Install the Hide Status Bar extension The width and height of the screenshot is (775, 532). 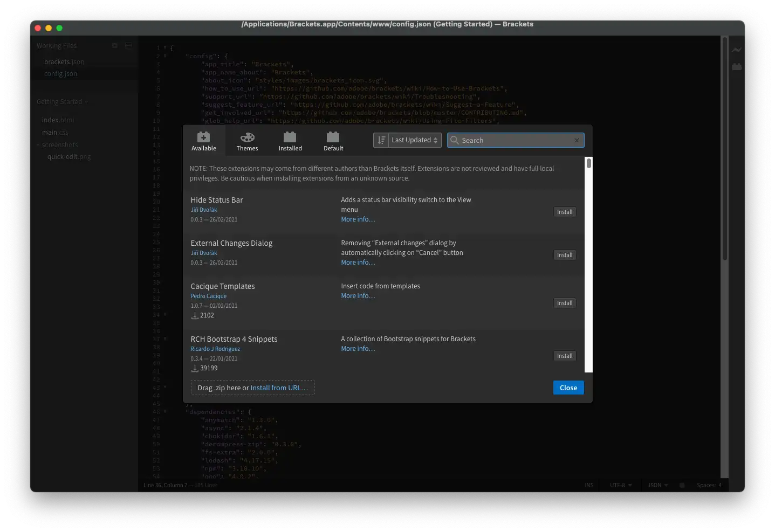click(565, 212)
